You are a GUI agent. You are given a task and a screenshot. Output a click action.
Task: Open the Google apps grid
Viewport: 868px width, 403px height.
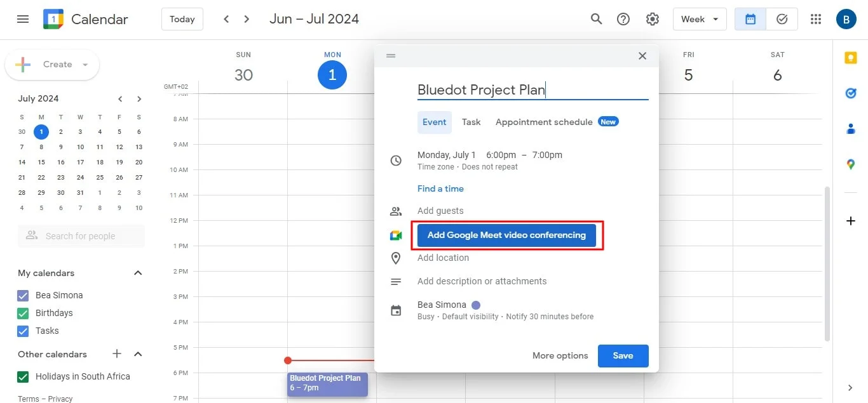pyautogui.click(x=815, y=18)
